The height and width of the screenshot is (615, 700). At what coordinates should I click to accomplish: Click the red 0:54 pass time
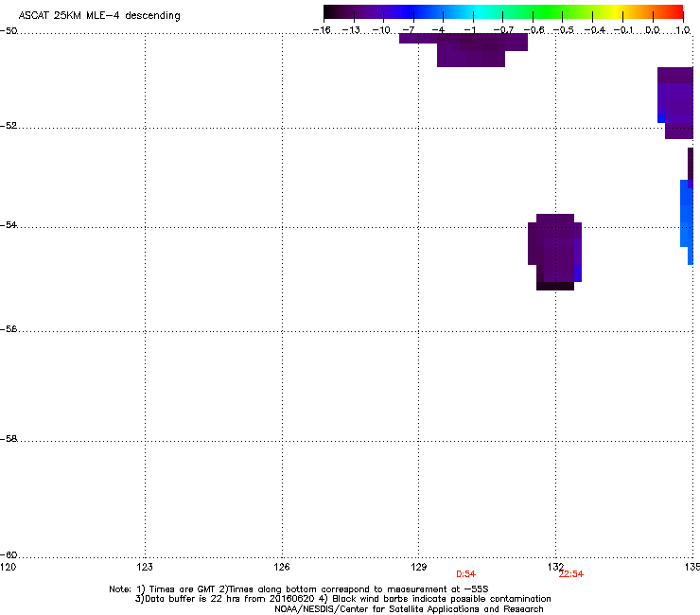pyautogui.click(x=465, y=574)
